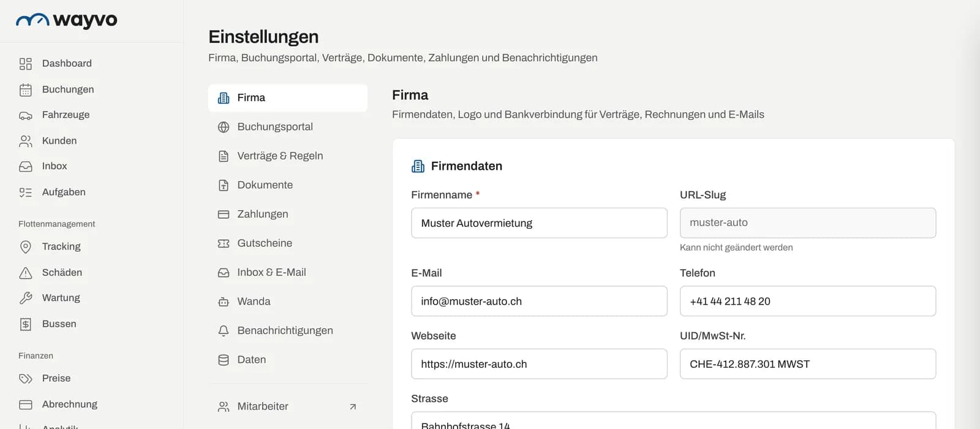The width and height of the screenshot is (980, 429).
Task: Click the Inbox label in the sidebar
Action: pos(55,166)
